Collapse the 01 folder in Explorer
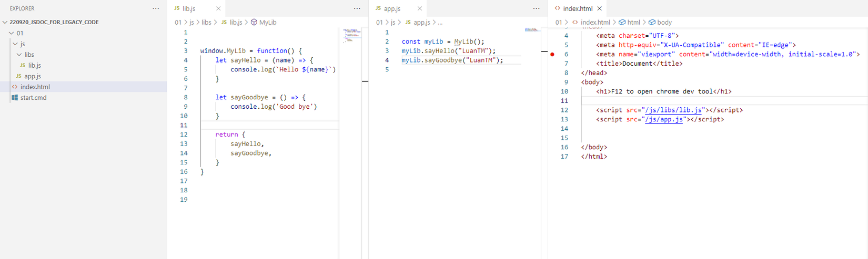 click(12, 33)
